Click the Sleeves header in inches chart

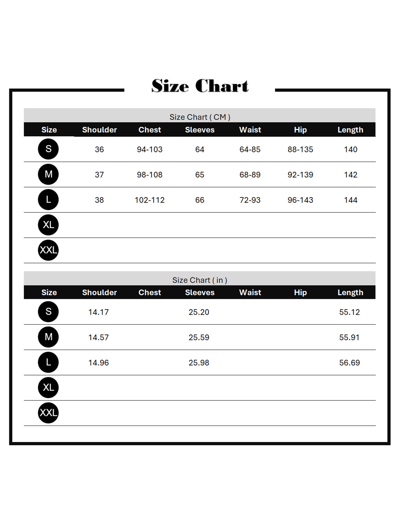click(x=200, y=292)
